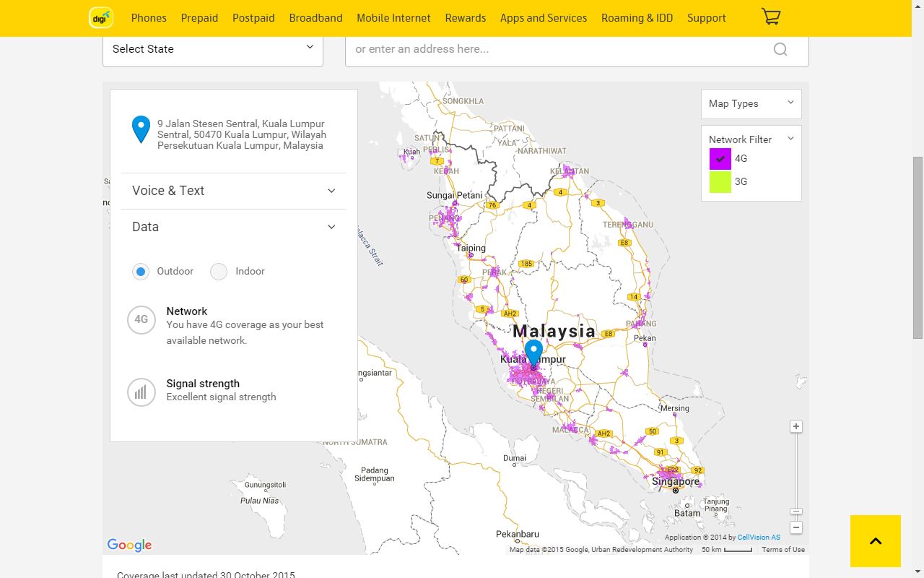
Task: Click the search magnifier icon
Action: [x=780, y=49]
